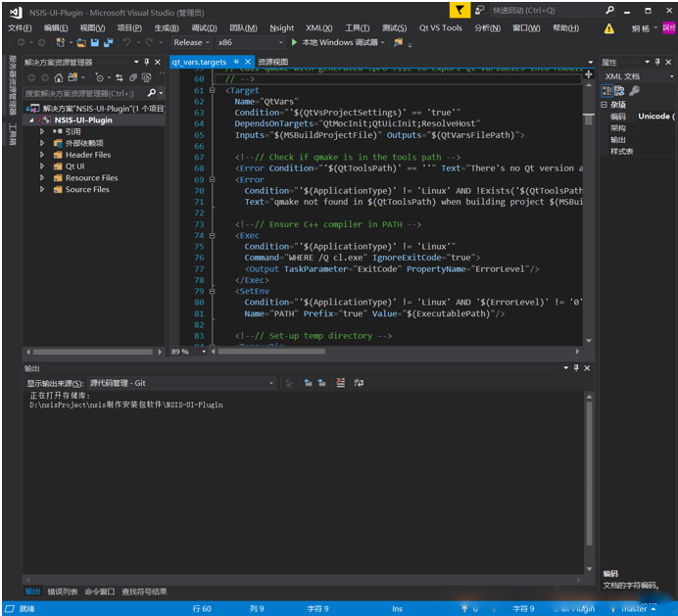Screen dimensions: 678x616
Task: Click the find-in-files icon after debugger button
Action: [x=398, y=42]
